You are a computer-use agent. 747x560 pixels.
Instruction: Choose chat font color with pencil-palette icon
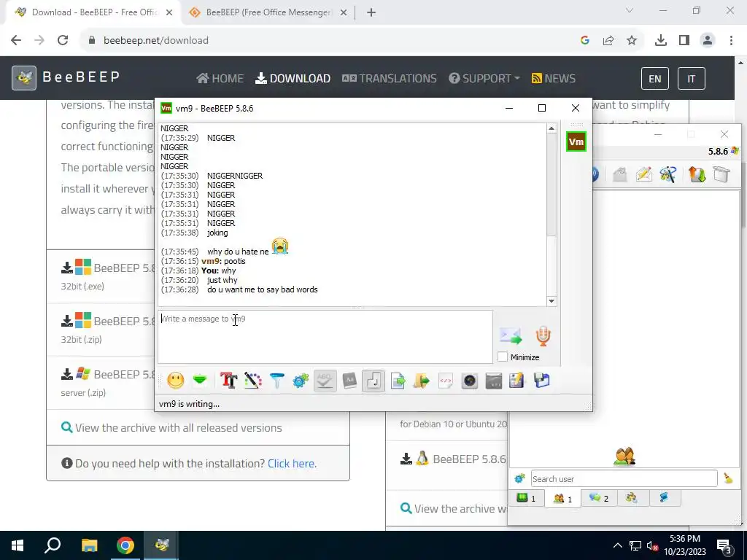(x=253, y=381)
